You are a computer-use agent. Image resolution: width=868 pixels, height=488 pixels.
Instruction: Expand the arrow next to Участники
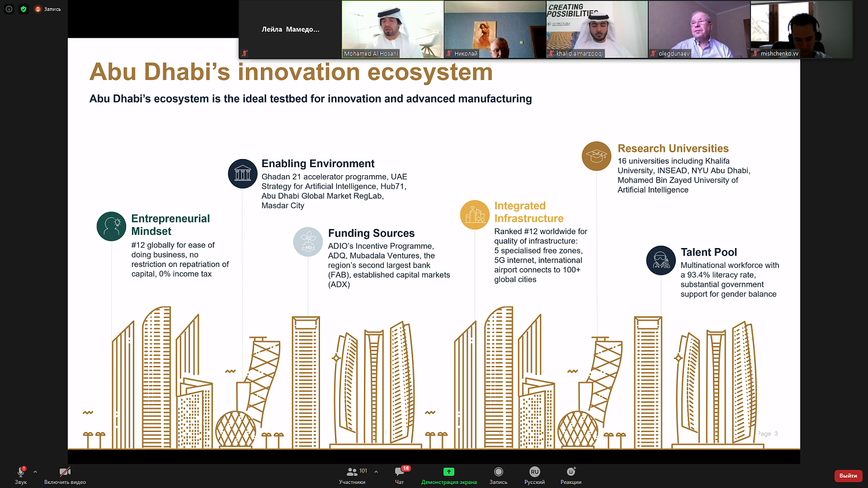[x=376, y=472]
